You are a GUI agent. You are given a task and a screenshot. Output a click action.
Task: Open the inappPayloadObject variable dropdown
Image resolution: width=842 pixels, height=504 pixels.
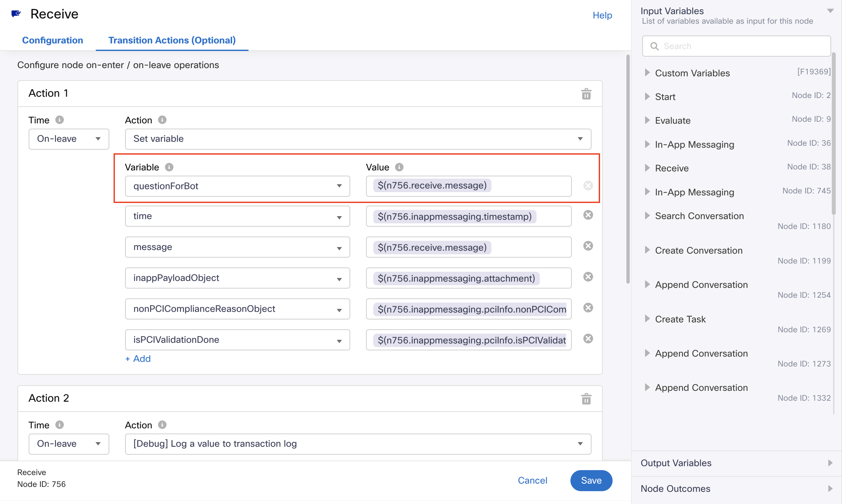[237, 278]
